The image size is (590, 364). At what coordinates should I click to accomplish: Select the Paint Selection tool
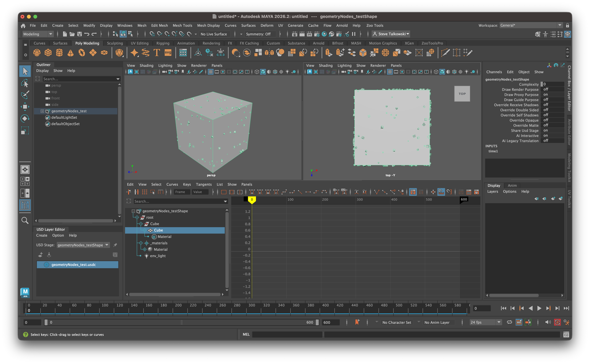(25, 95)
